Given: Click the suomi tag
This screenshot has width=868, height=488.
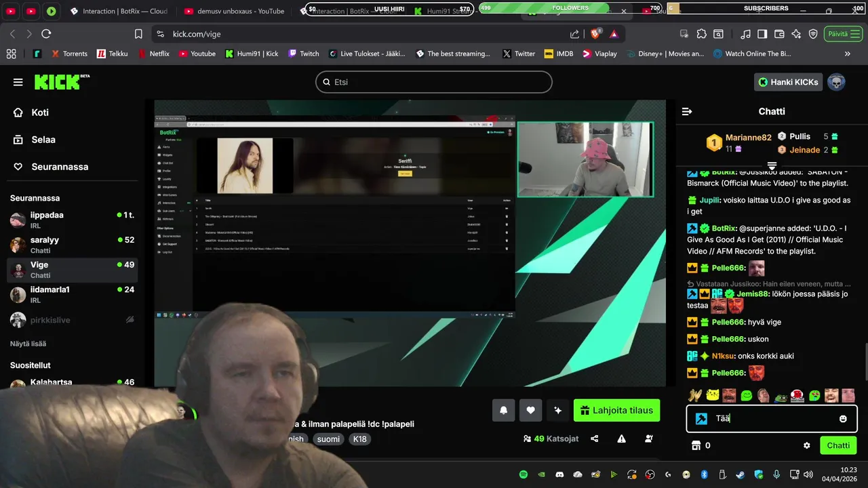Looking at the screenshot, I should click(328, 439).
